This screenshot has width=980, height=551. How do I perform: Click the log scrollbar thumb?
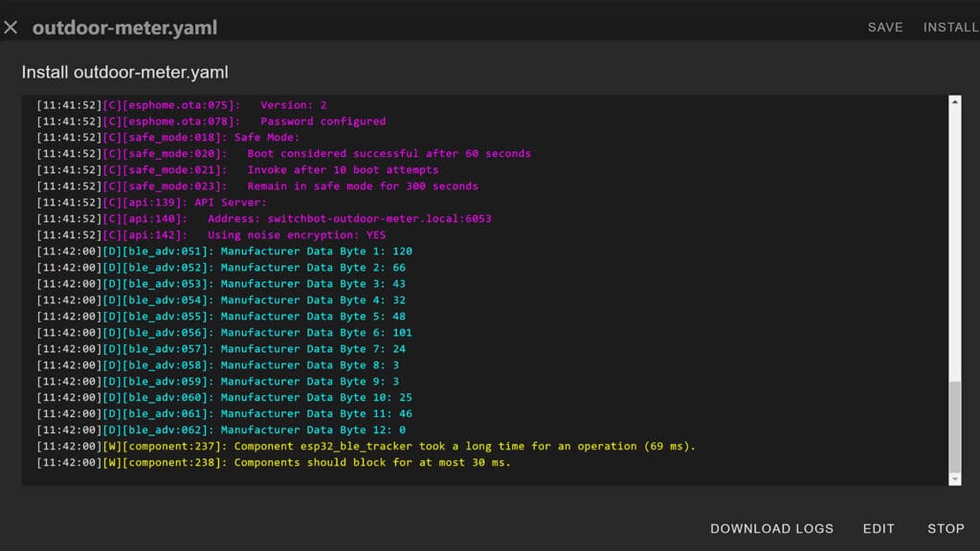[954, 427]
